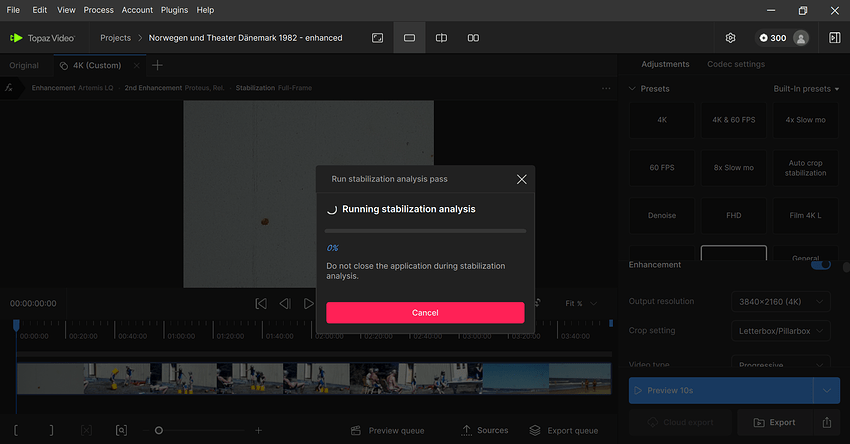Collapse the Presets section
The image size is (850, 444).
click(632, 88)
